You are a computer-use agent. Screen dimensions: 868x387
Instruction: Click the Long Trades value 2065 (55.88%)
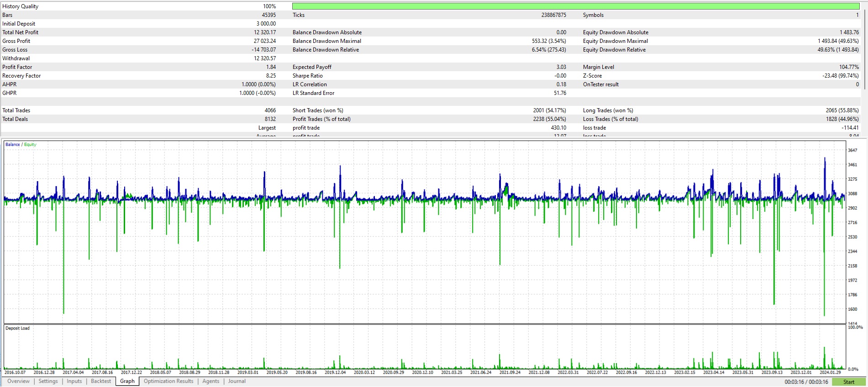coord(842,110)
